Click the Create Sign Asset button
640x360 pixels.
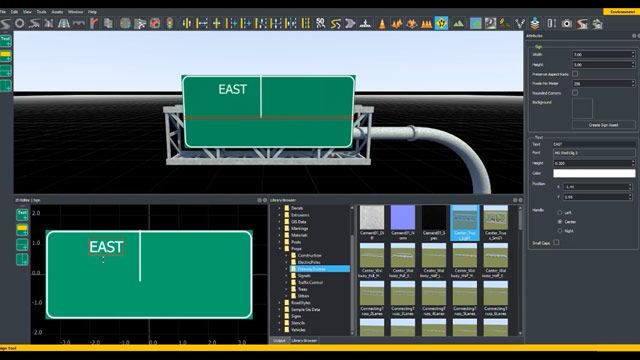(x=603, y=125)
